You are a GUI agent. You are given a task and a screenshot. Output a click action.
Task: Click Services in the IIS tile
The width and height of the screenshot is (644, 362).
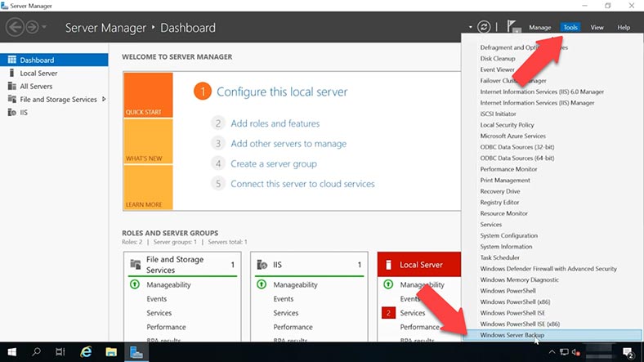tap(286, 313)
